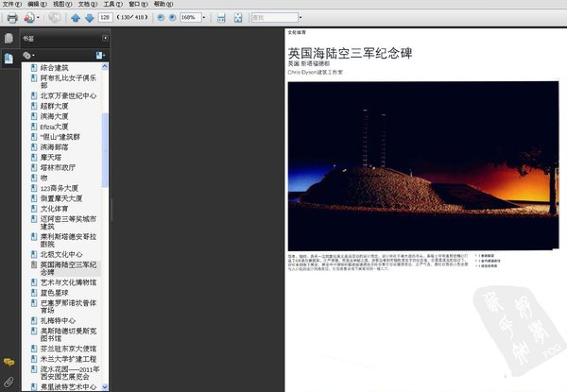
Task: Open the 窗口 menu
Action: [x=138, y=4]
